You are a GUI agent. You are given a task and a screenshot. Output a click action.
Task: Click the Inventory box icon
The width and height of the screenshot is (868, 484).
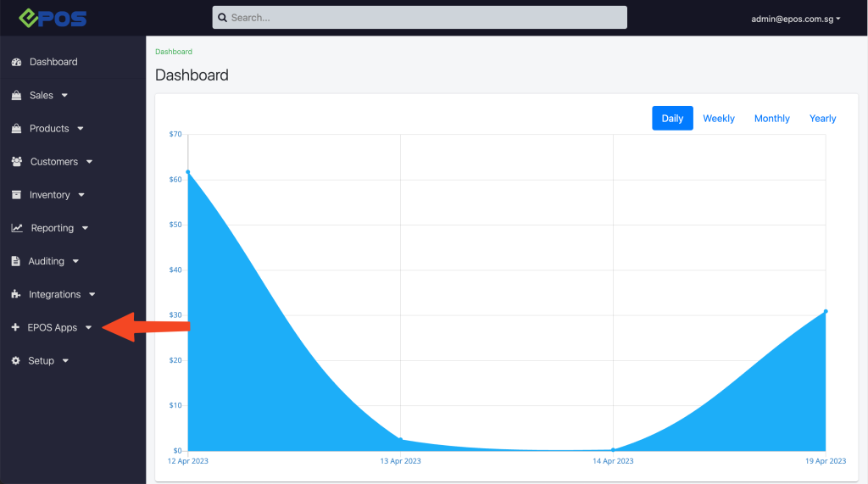click(x=17, y=195)
